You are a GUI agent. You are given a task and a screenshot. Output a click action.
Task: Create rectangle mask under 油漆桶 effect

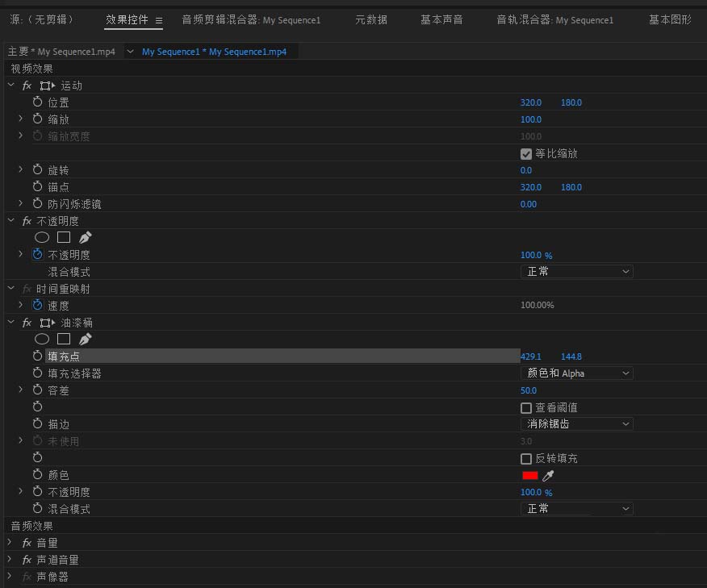point(64,339)
